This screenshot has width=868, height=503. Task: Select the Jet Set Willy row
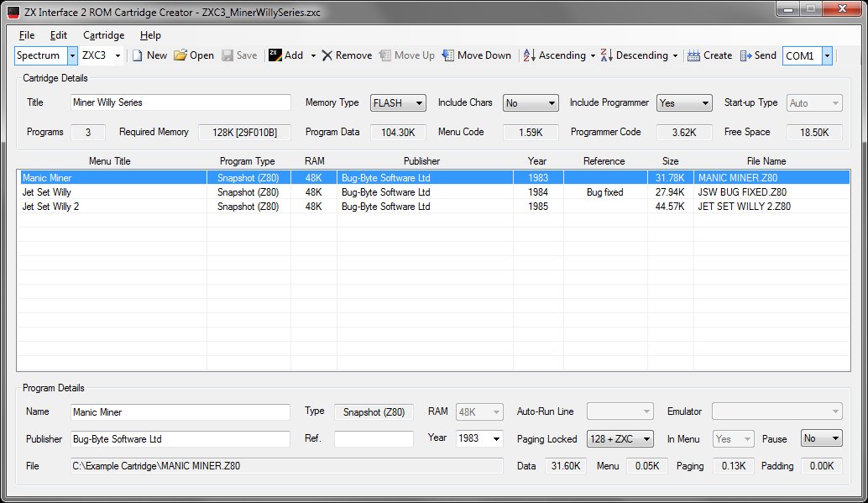(433, 192)
